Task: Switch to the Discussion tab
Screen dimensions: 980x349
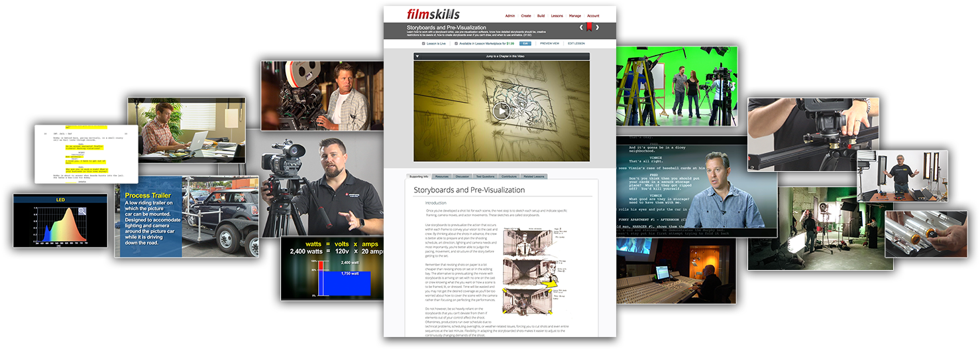Action: [463, 176]
